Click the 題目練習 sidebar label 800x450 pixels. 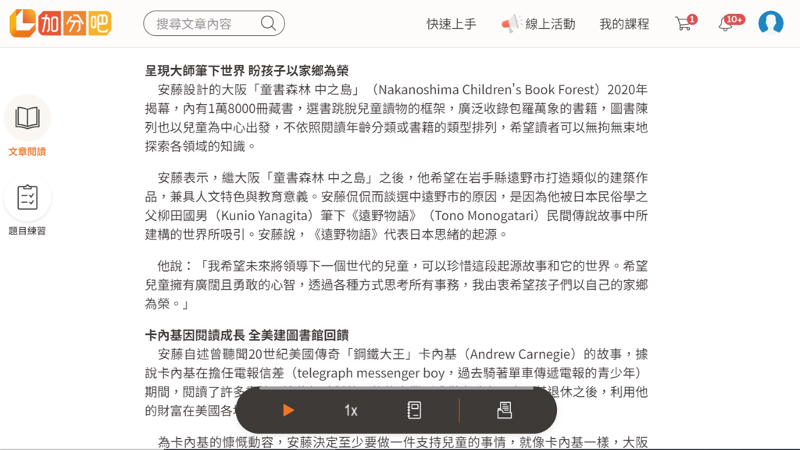coord(27,231)
